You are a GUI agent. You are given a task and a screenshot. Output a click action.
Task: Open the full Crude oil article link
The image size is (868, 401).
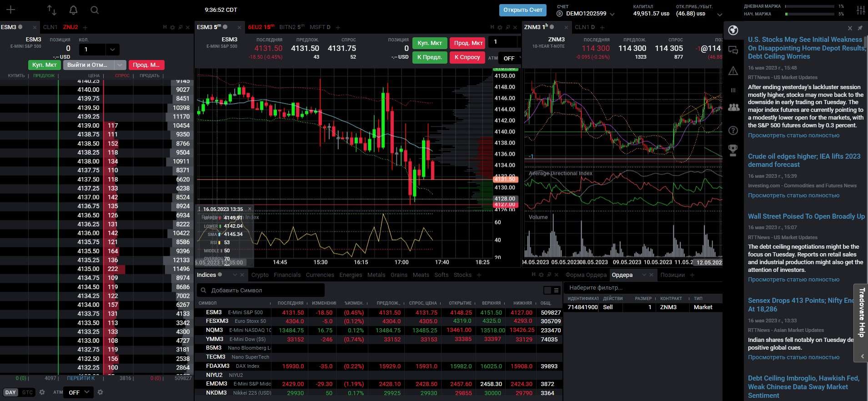(x=794, y=195)
